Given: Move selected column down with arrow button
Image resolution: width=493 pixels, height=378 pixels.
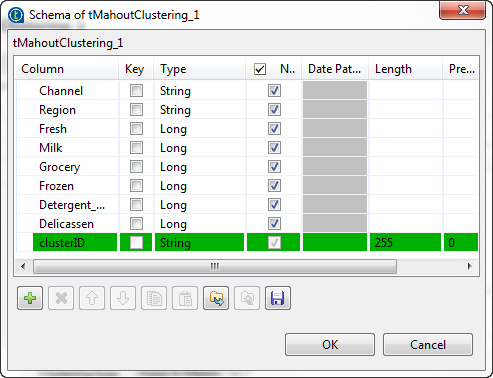Looking at the screenshot, I should coord(123,298).
